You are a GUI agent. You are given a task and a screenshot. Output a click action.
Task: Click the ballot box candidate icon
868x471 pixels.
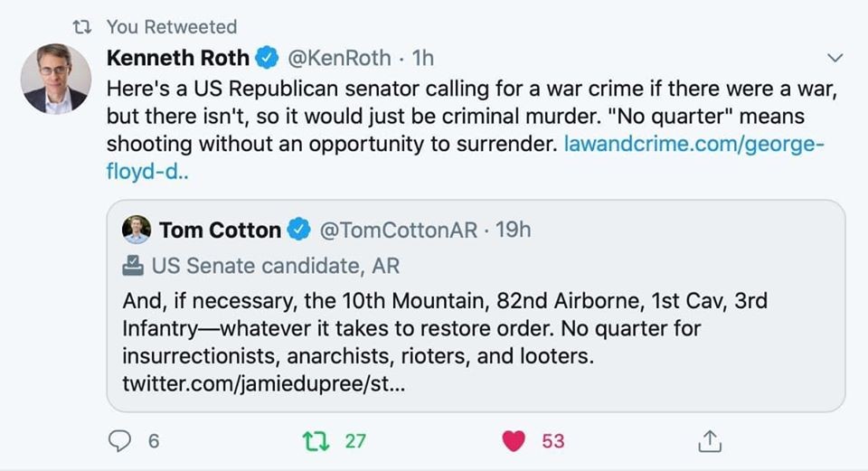(x=134, y=266)
